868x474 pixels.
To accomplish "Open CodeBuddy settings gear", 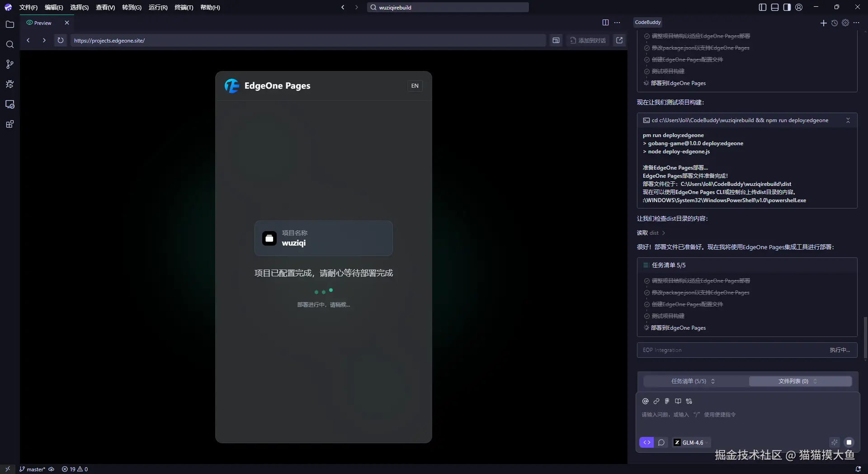I will [845, 23].
